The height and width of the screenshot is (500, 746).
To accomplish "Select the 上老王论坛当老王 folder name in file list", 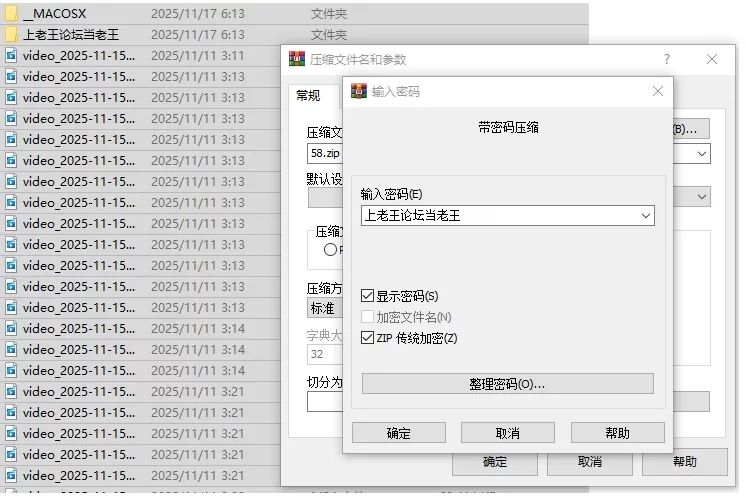I will (71, 35).
